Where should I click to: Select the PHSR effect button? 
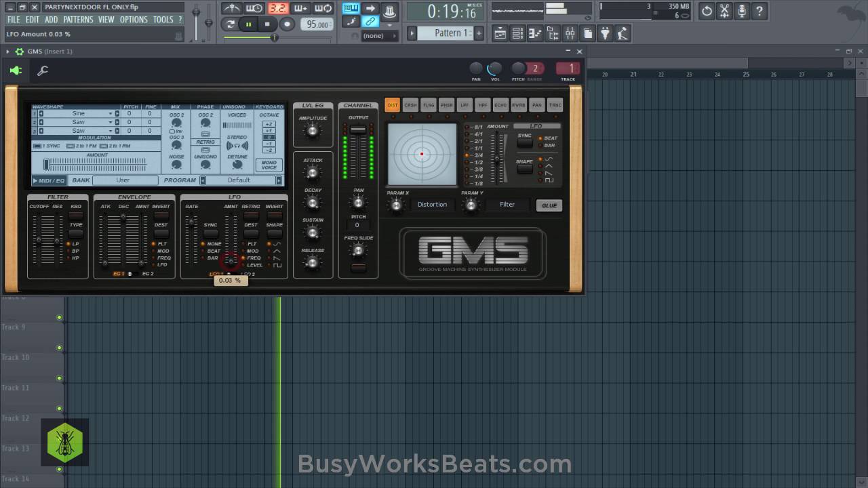click(x=446, y=105)
